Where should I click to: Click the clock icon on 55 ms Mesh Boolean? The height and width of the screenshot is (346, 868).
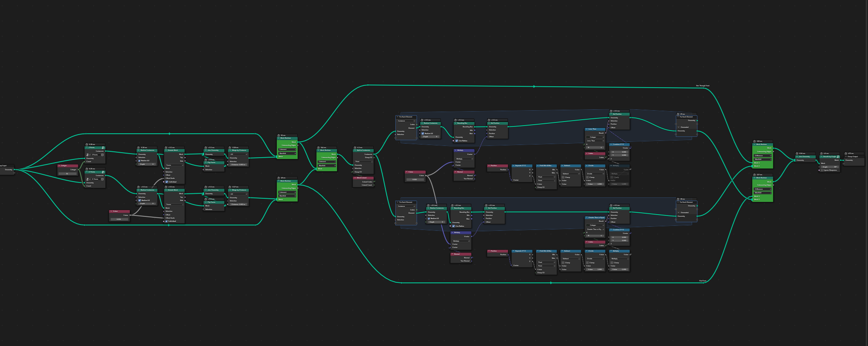click(x=279, y=135)
